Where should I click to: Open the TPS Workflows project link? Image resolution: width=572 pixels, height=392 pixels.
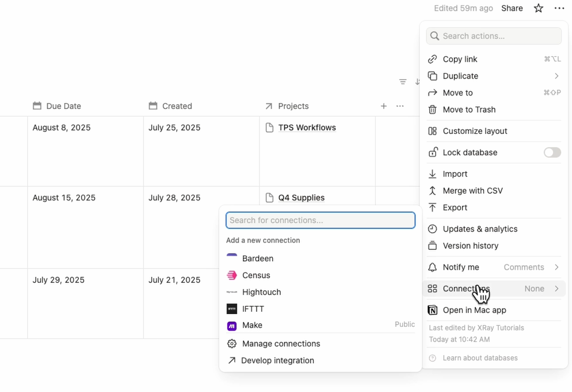coord(307,128)
